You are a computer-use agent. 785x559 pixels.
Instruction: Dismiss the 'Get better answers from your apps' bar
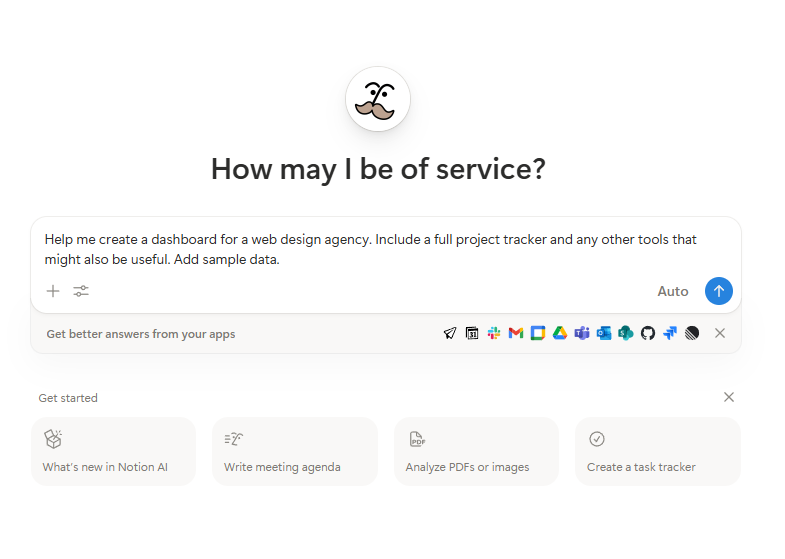(x=720, y=333)
